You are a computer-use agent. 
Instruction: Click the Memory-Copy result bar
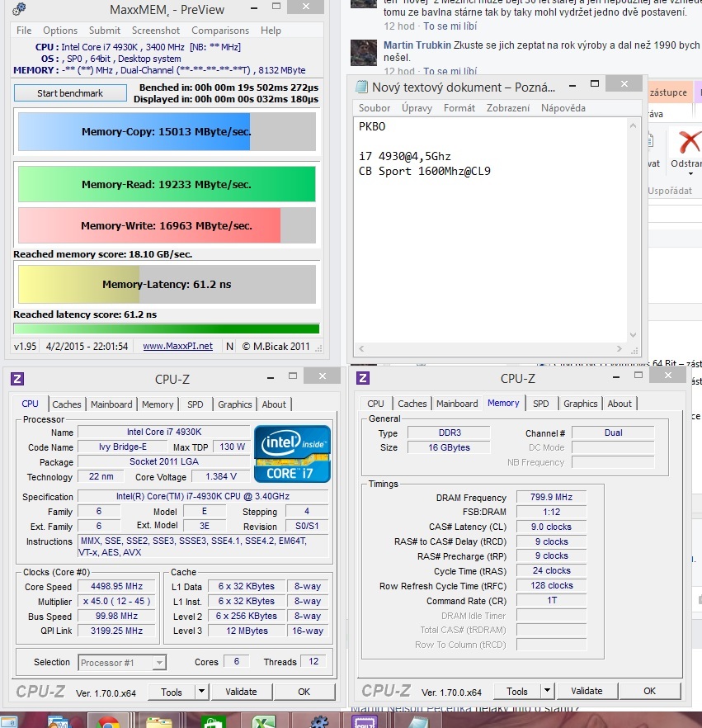pos(167,131)
